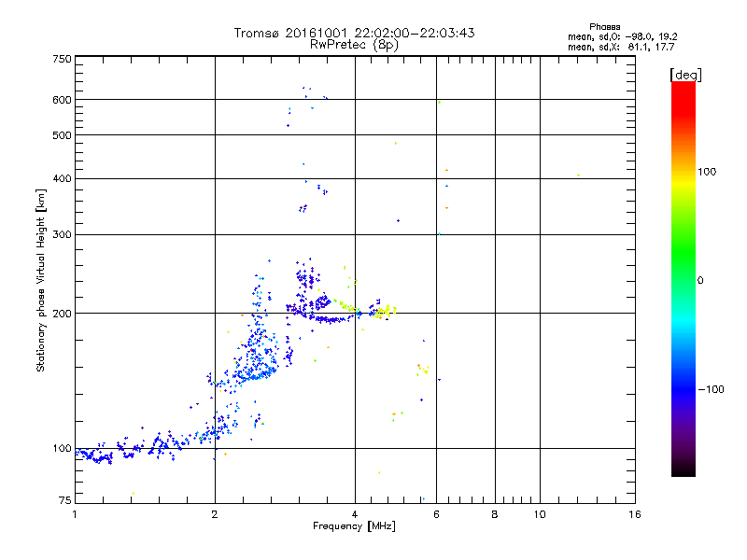Click the 'Stationary phase Virtual Height [km]' axis label
Screen dimensions: 747x560
tap(41, 280)
